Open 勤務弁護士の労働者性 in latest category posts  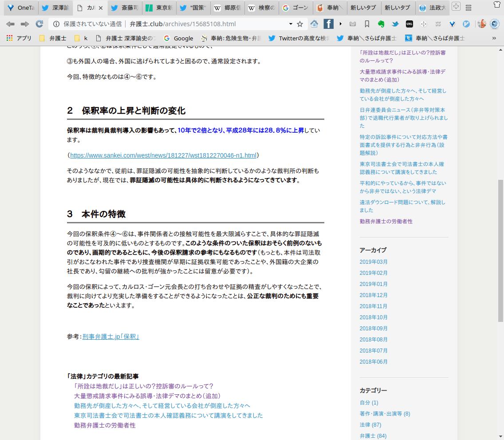coord(105,425)
